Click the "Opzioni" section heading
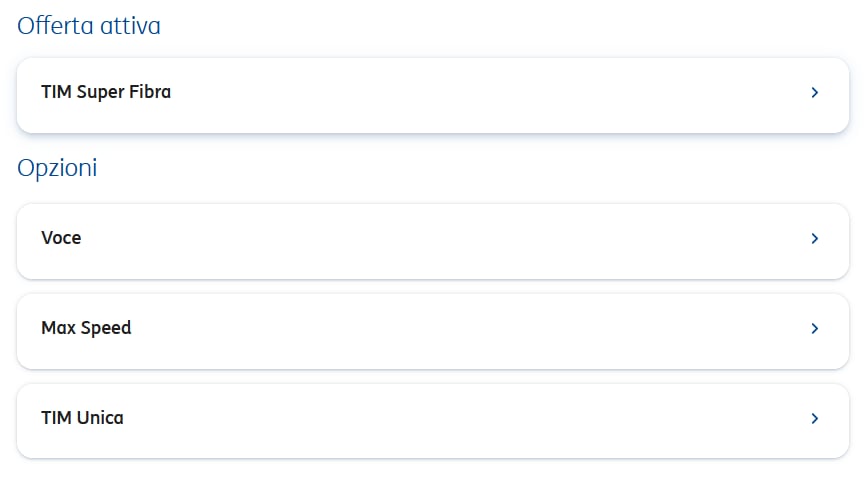The height and width of the screenshot is (481, 866). pyautogui.click(x=57, y=168)
